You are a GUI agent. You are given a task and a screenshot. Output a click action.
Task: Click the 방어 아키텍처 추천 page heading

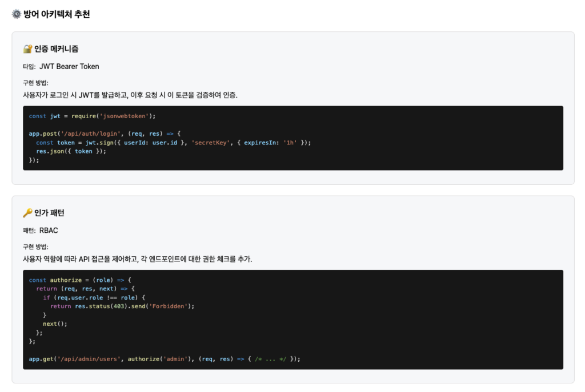tap(57, 14)
